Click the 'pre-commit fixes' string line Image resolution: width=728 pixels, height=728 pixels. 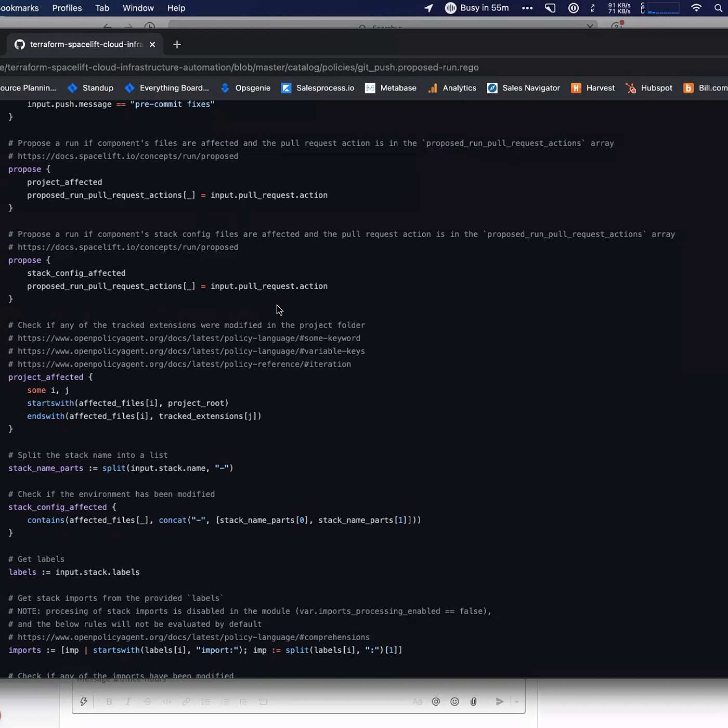click(121, 104)
